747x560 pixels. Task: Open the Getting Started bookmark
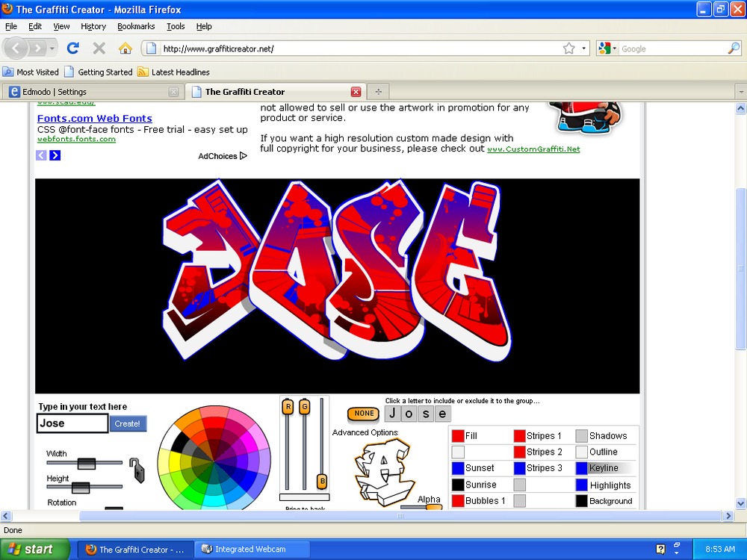tap(99, 72)
